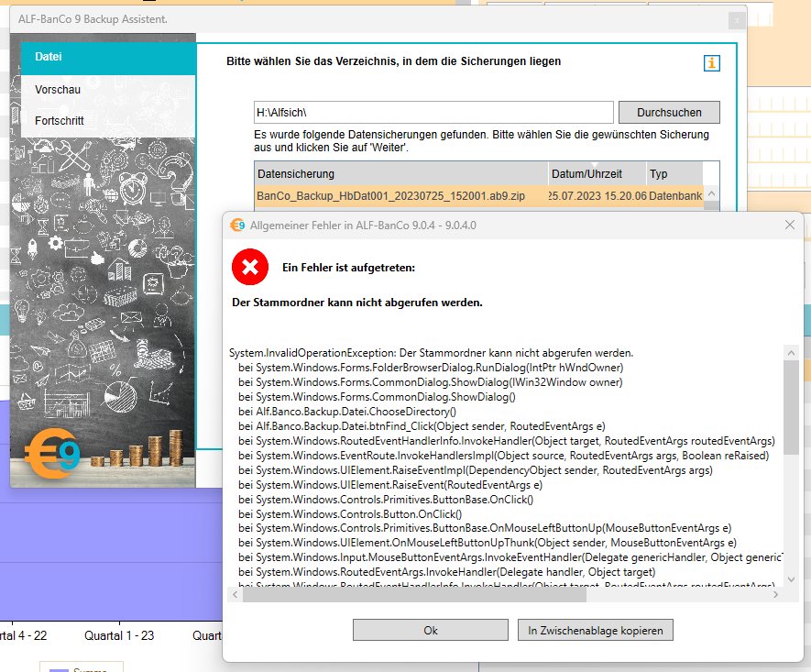Click the 'Alf.Banco.Backup.Datei.ChooseDirectory()' line
Screen dimensions: 811x672
tap(347, 412)
